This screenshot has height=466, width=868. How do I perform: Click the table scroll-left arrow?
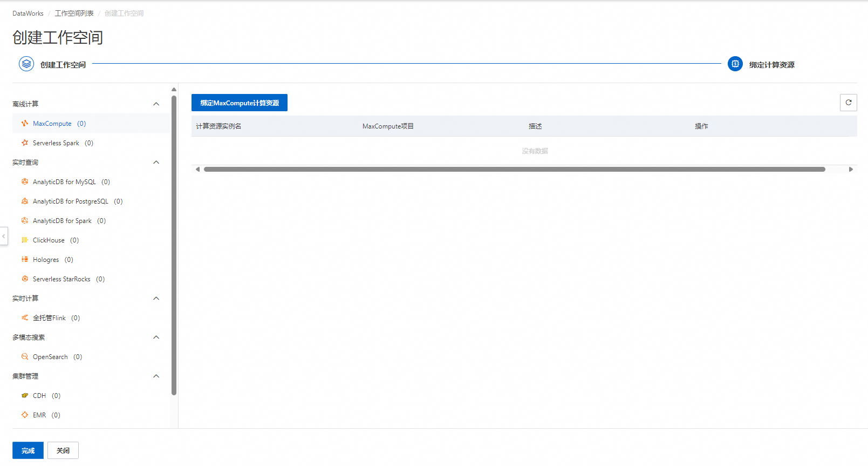tap(198, 170)
